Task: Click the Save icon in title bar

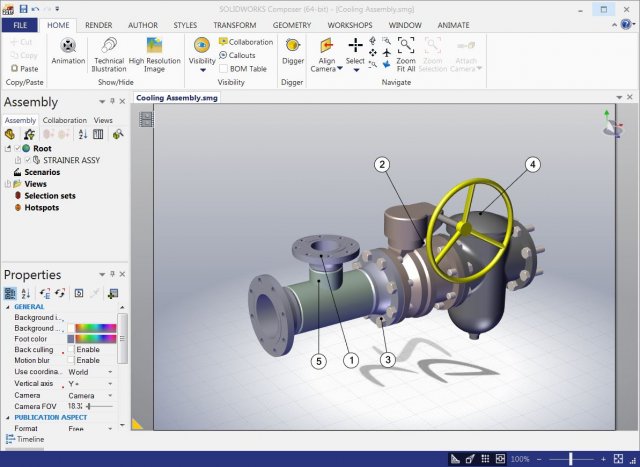Action: pyautogui.click(x=23, y=9)
